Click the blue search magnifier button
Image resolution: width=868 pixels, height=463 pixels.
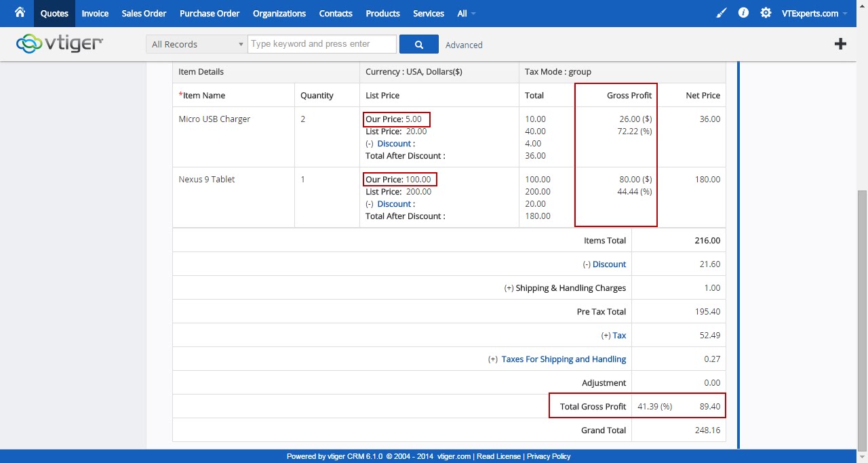pyautogui.click(x=419, y=44)
